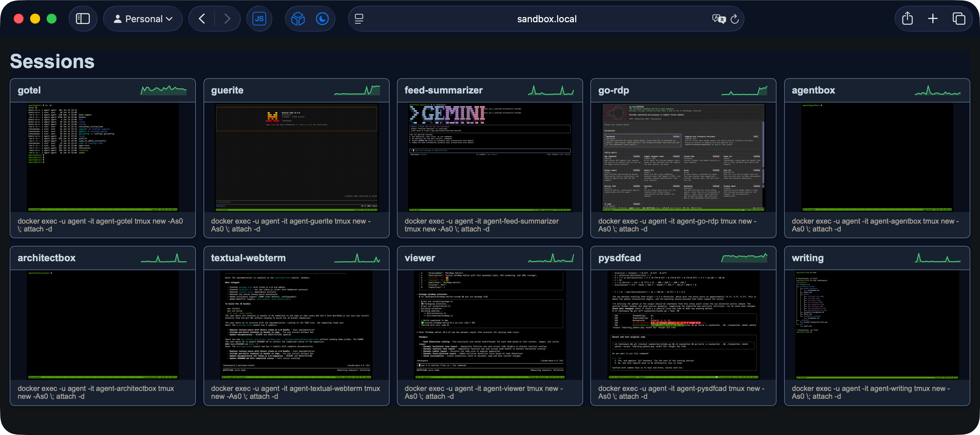Click the go-rdp activity sparkline

point(744,91)
